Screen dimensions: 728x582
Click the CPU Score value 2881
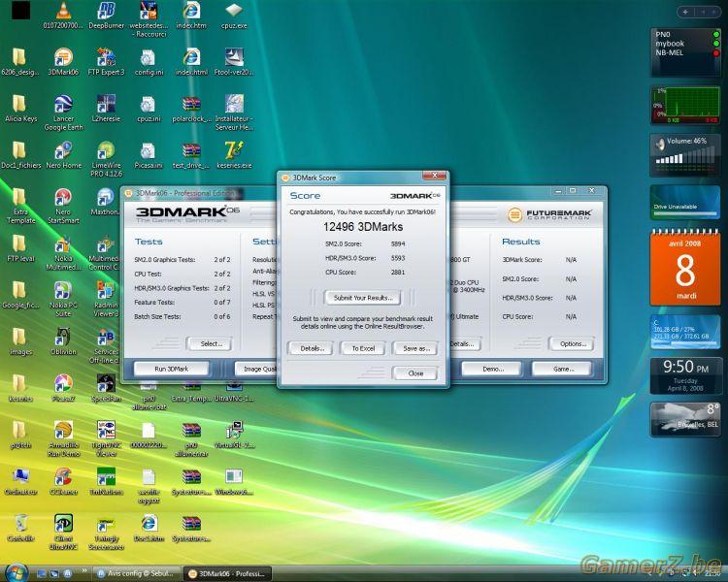397,272
